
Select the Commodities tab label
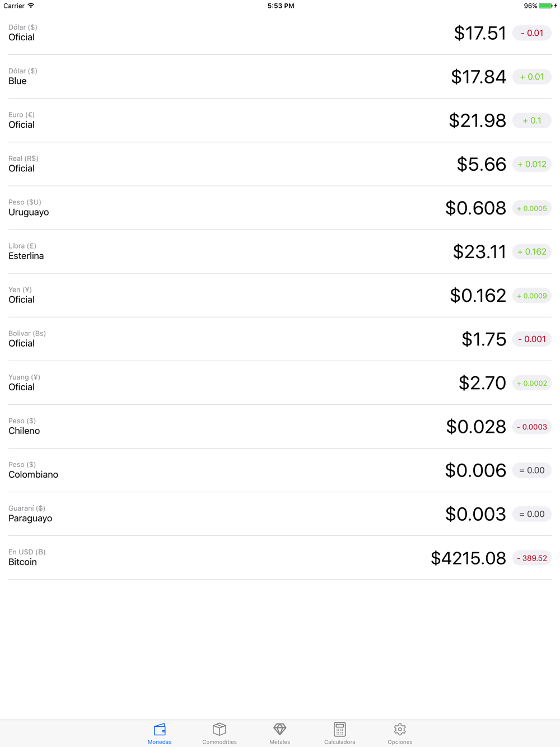(x=220, y=742)
